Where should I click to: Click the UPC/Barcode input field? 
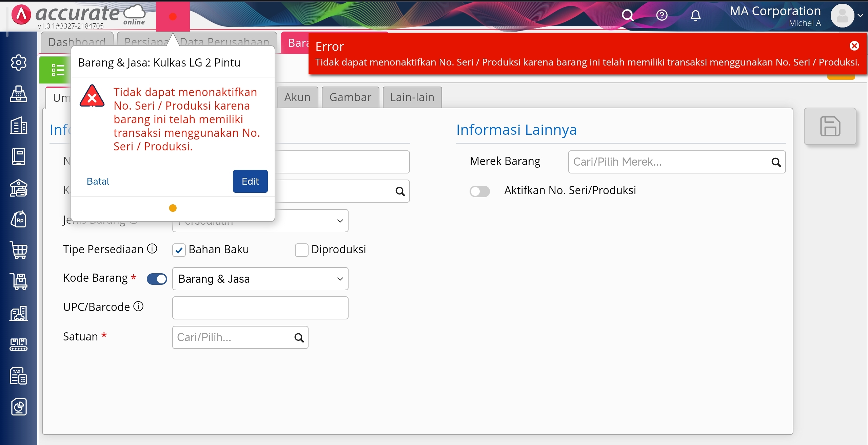(260, 308)
